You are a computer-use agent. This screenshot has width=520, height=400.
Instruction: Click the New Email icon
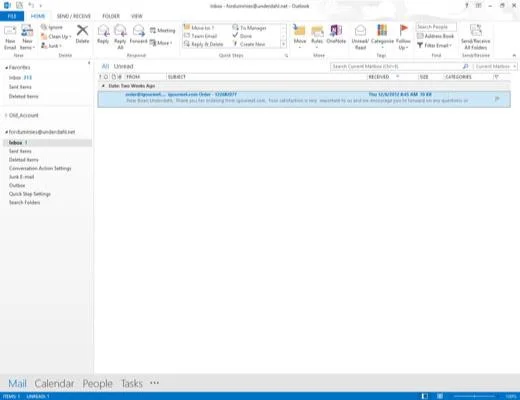pos(10,31)
